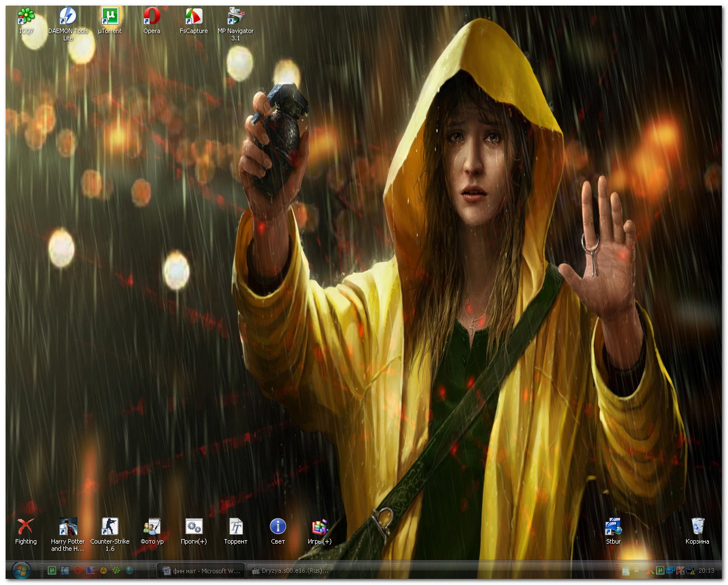Launch DAEMON Tools Lite shortcut
This screenshot has height=585, width=728.
[x=68, y=17]
